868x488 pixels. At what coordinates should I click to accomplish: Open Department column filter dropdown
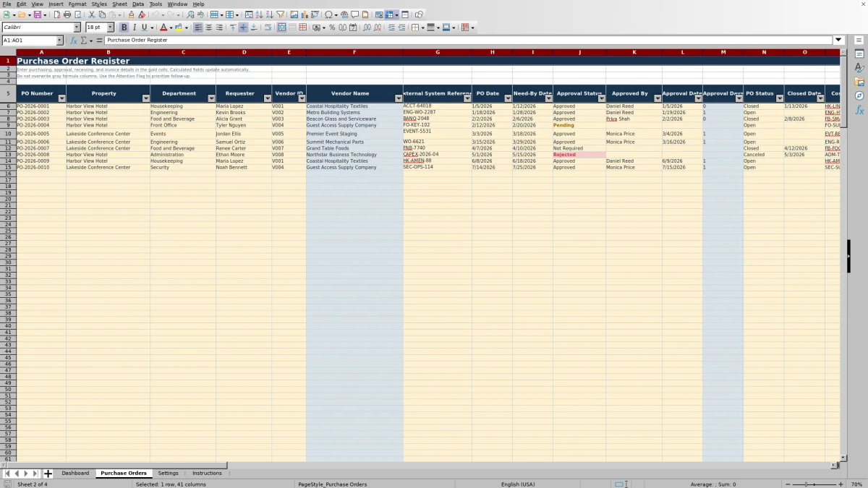coord(211,98)
